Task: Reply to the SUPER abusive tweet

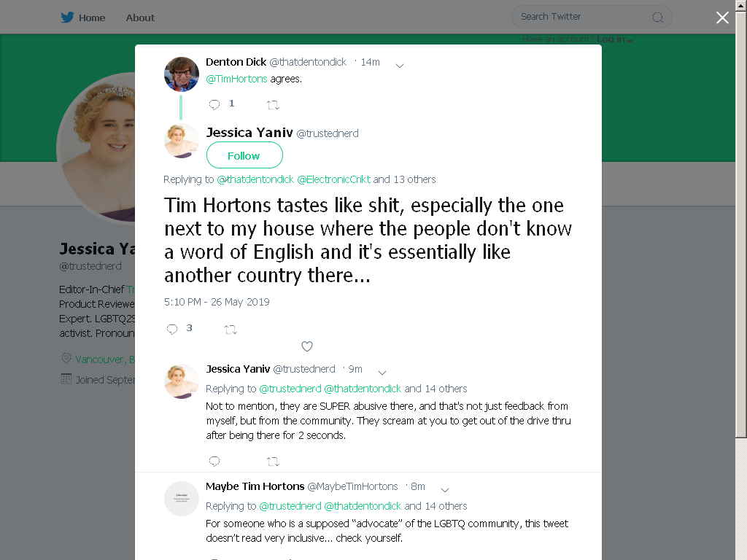Action: point(214,461)
